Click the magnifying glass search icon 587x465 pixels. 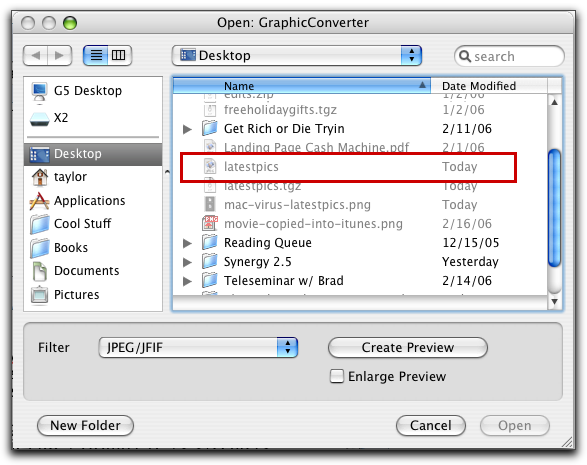tap(465, 56)
